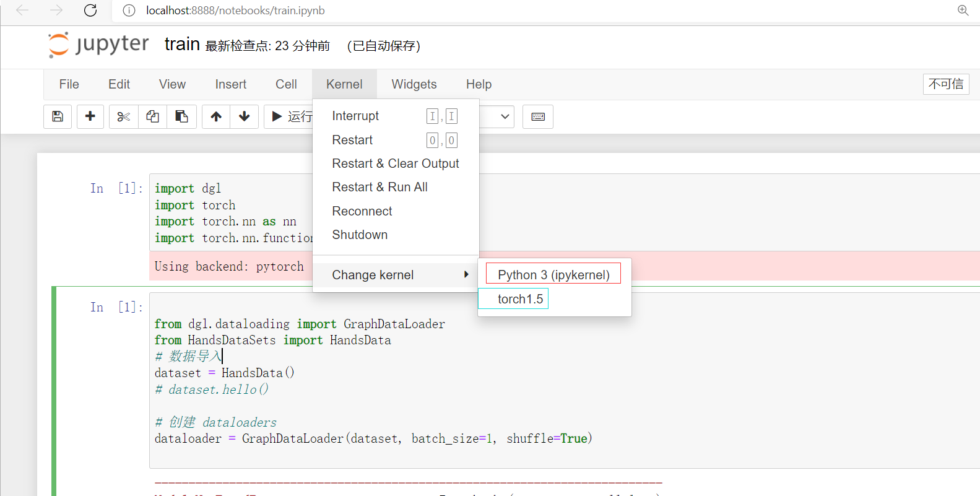This screenshot has width=980, height=496.
Task: Open the Help menu
Action: pyautogui.click(x=479, y=84)
